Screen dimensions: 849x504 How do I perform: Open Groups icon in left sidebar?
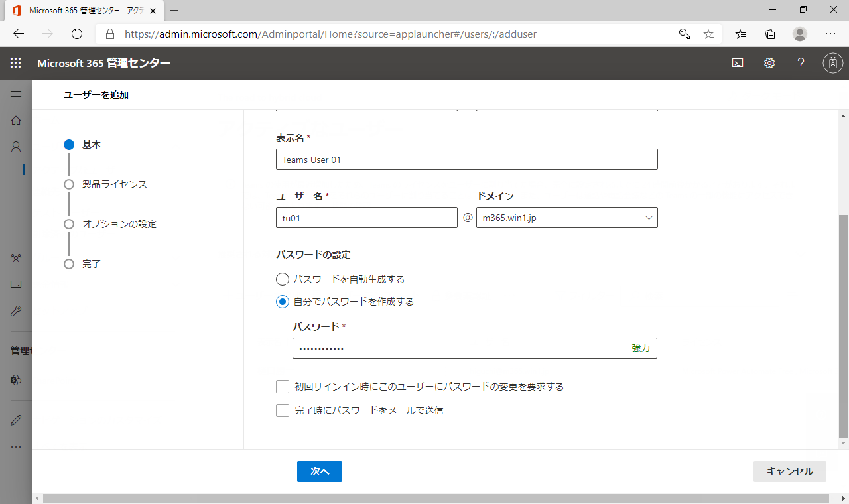[16, 257]
